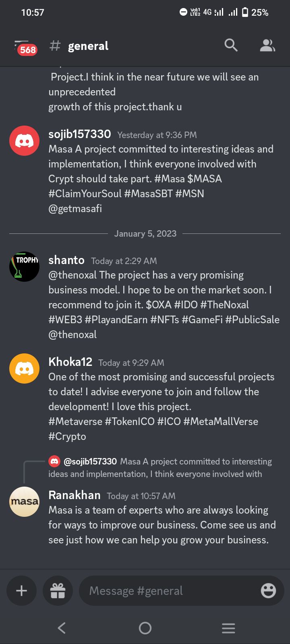Image resolution: width=290 pixels, height=644 pixels.
Task: Tap the username Ranakhan
Action: tap(75, 495)
